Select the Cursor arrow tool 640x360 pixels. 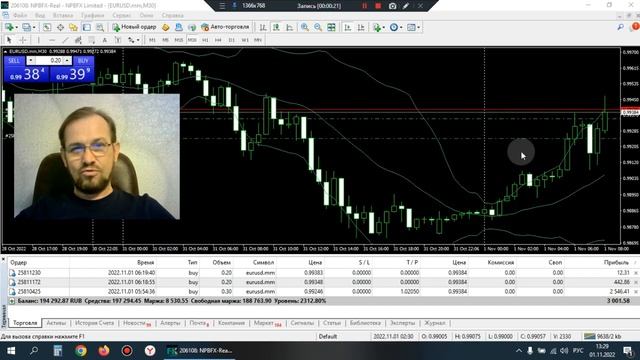pos(9,40)
